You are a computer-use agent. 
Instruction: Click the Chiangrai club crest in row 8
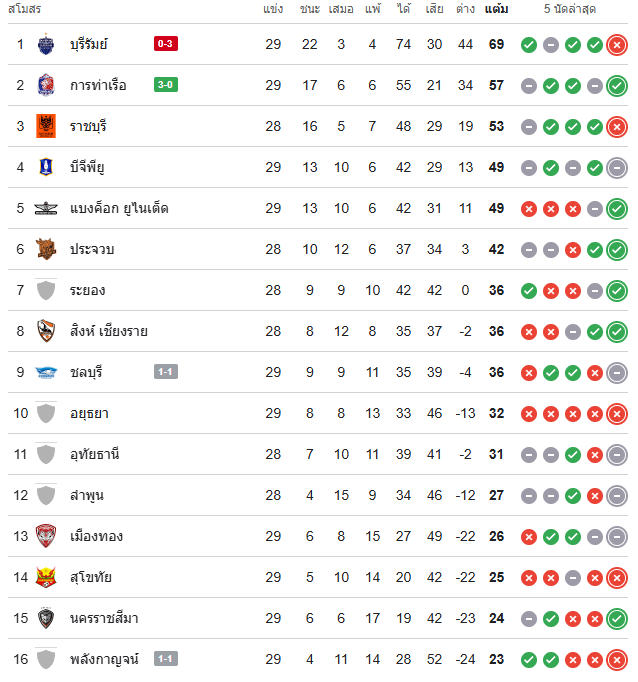coord(46,331)
